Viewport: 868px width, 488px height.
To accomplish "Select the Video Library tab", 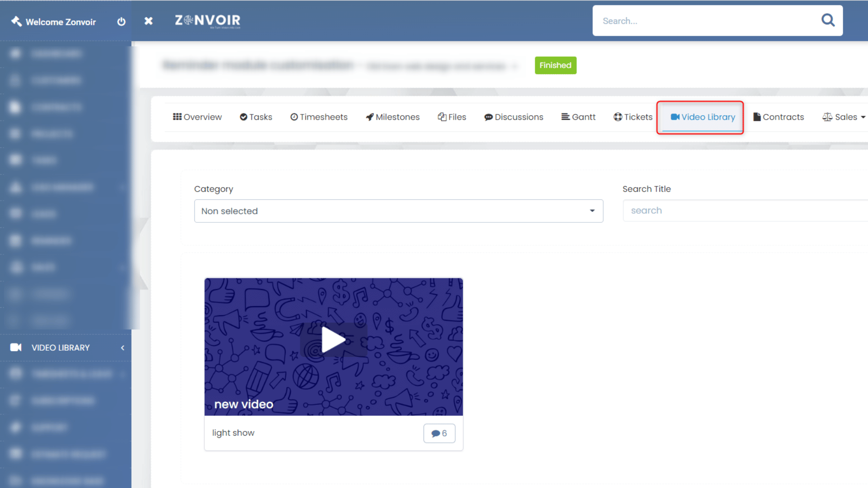I will tap(703, 117).
